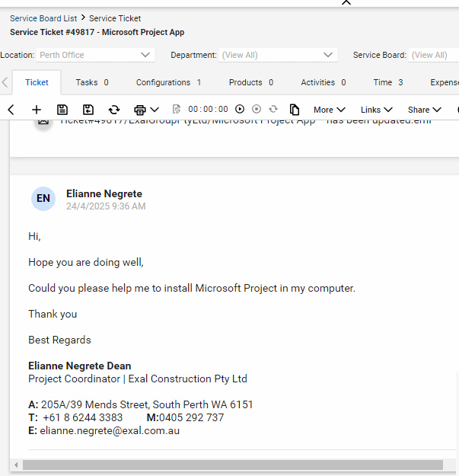Open the Location dropdown showing Perth Office
The width and height of the screenshot is (459, 476).
[x=95, y=55]
